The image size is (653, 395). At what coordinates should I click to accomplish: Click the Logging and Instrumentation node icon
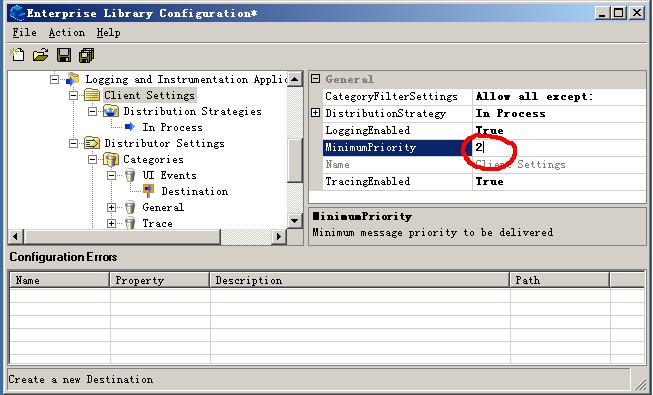pyautogui.click(x=73, y=79)
